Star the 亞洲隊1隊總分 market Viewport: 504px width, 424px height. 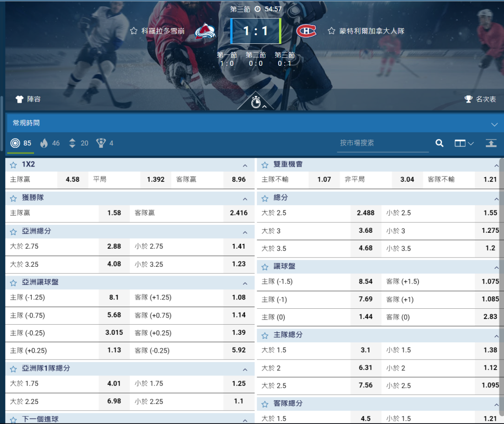(x=13, y=369)
